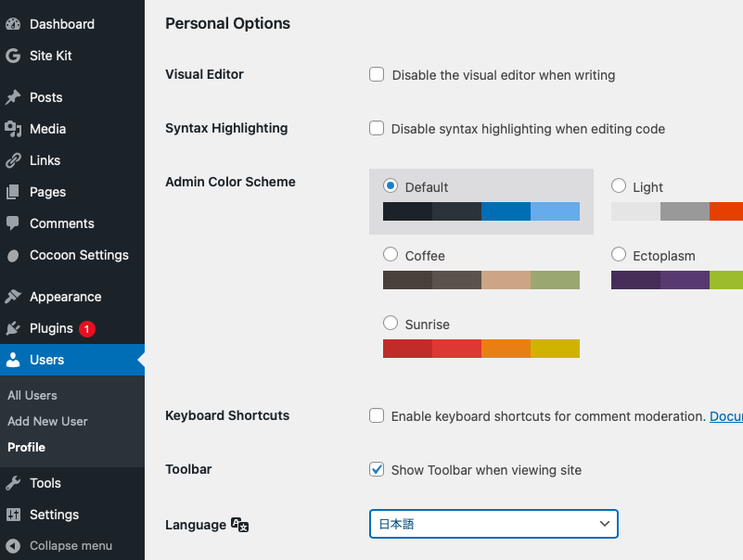This screenshot has width=743, height=560.
Task: Open Appearance via the paintbrush icon
Action: tap(13, 297)
